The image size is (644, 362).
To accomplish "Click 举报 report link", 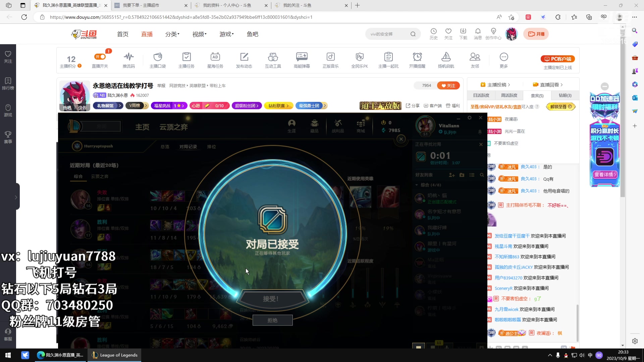I will click(161, 86).
